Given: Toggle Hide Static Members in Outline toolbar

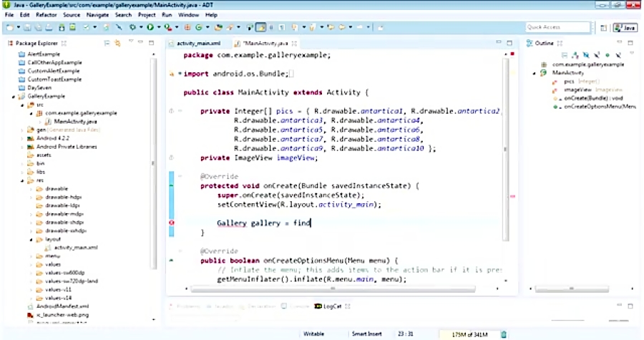Looking at the screenshot, I should point(597,54).
